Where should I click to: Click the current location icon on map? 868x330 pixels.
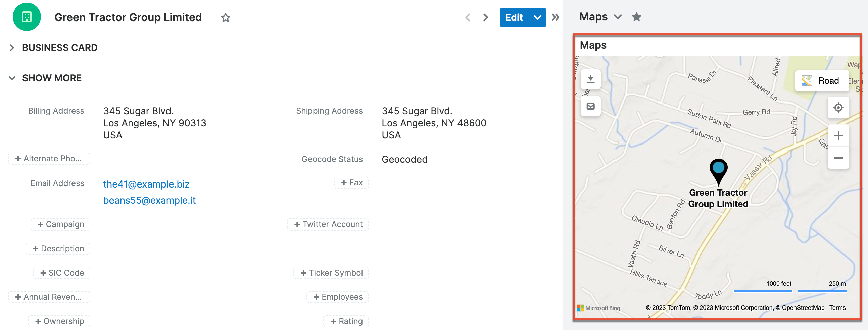[x=838, y=107]
